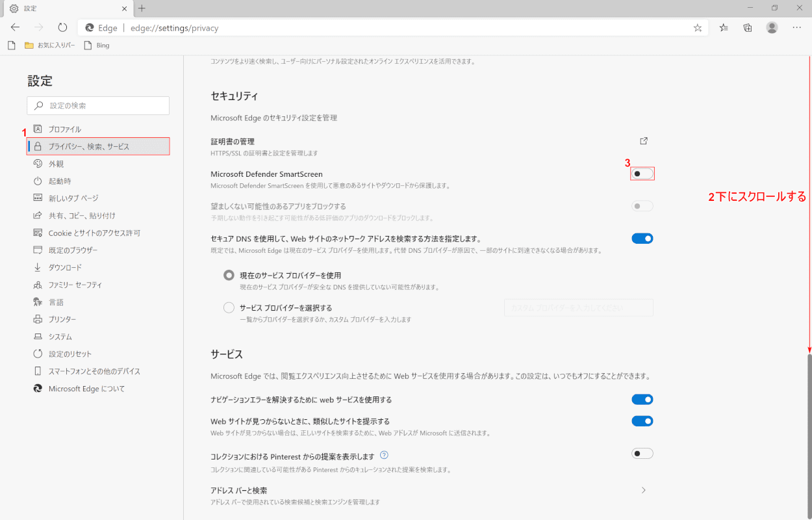Click the Cookie とサイトのアクセス許可 icon

click(x=38, y=233)
